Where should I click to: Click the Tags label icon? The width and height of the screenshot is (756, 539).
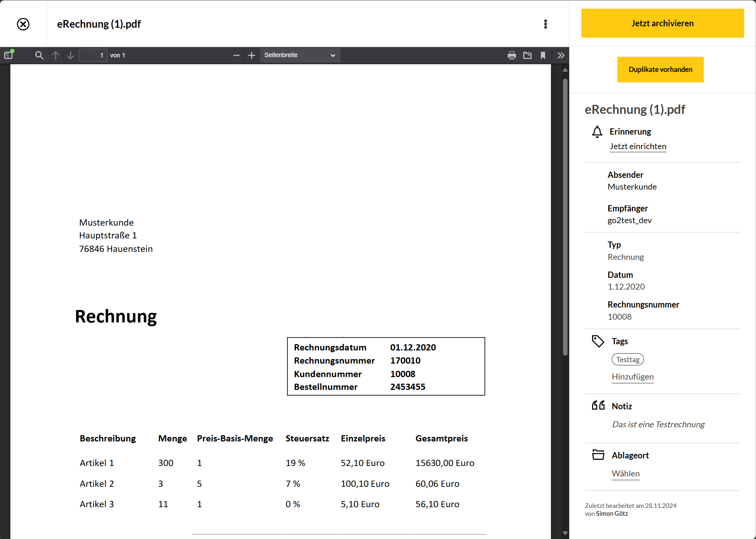(598, 341)
